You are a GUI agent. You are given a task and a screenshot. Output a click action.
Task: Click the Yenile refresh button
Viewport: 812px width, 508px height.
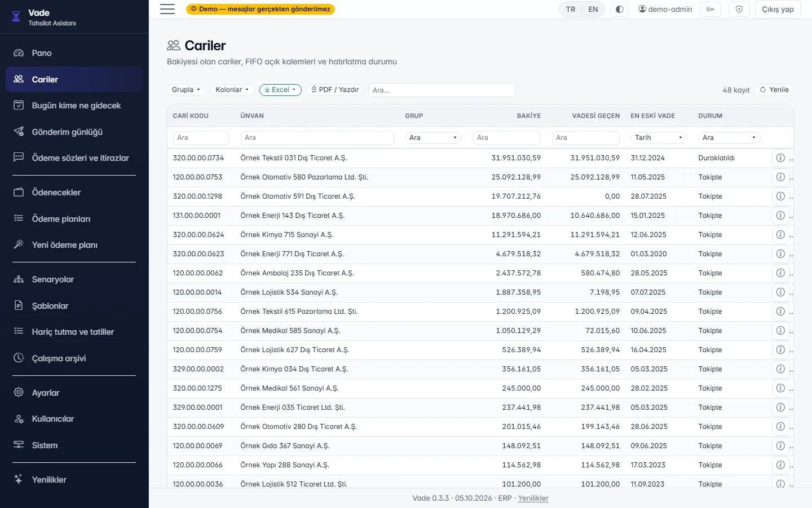pos(774,90)
